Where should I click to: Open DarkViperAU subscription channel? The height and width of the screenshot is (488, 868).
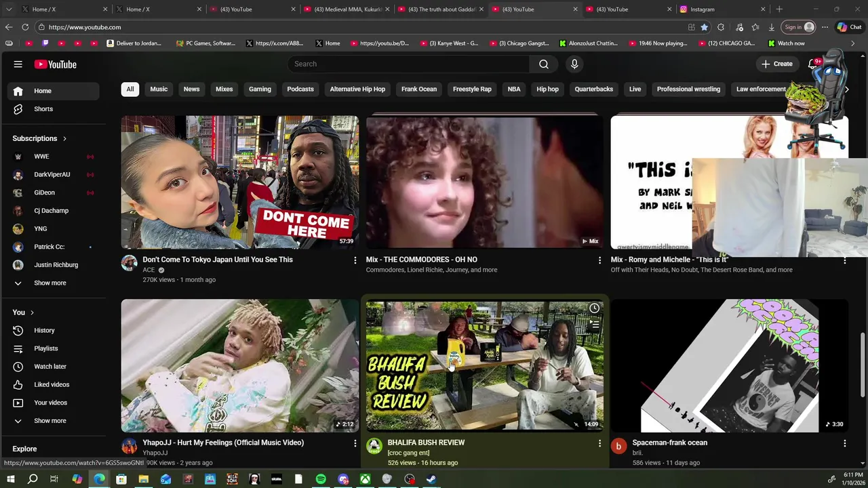(x=52, y=174)
